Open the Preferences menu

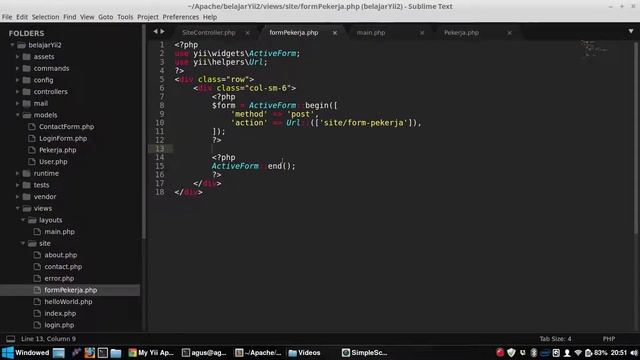pos(180,17)
